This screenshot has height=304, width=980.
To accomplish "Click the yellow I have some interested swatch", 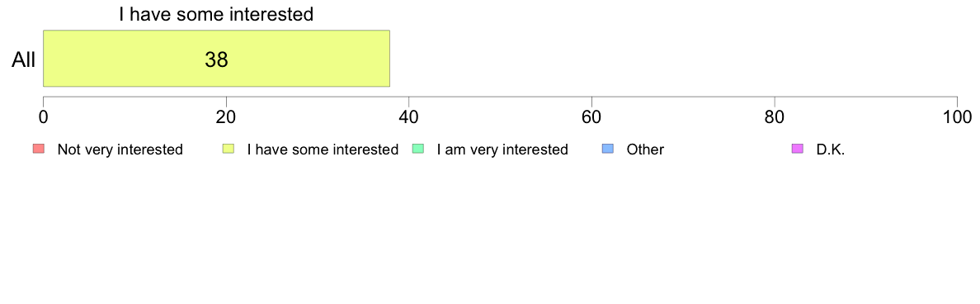I will point(229,149).
